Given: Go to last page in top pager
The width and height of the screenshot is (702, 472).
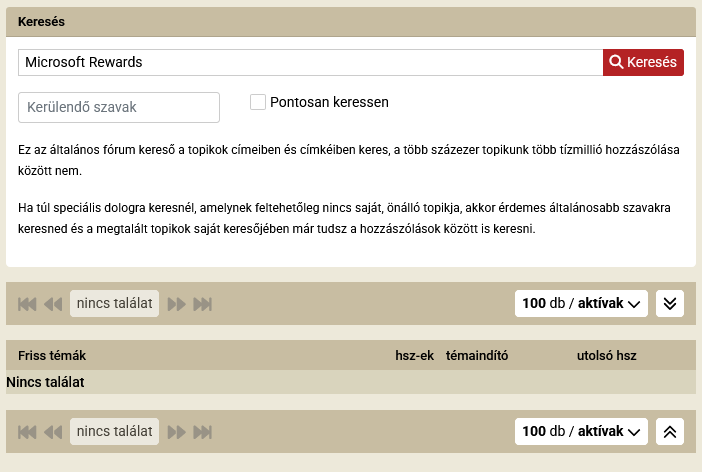Looking at the screenshot, I should click(203, 304).
